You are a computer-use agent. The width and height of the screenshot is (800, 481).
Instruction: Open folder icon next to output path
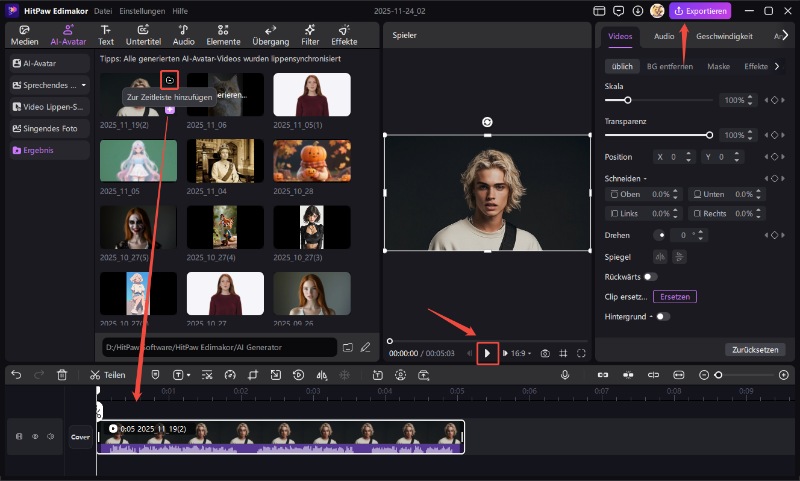click(347, 347)
